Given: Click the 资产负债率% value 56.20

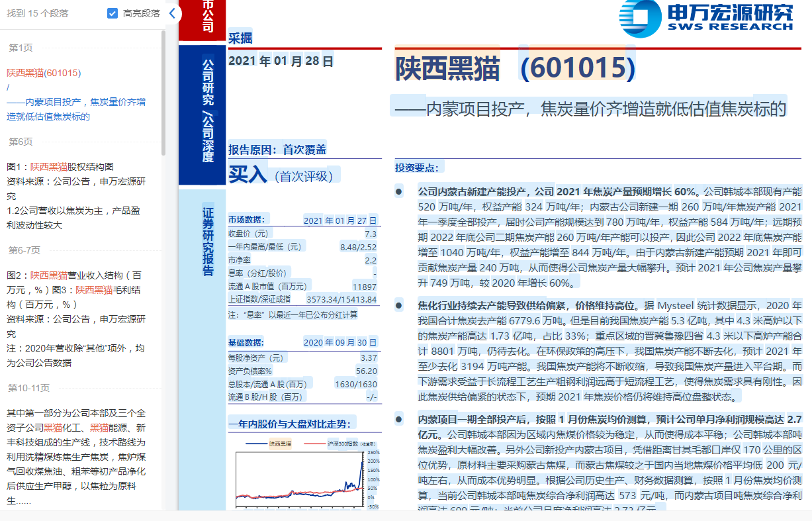Looking at the screenshot, I should tap(366, 371).
